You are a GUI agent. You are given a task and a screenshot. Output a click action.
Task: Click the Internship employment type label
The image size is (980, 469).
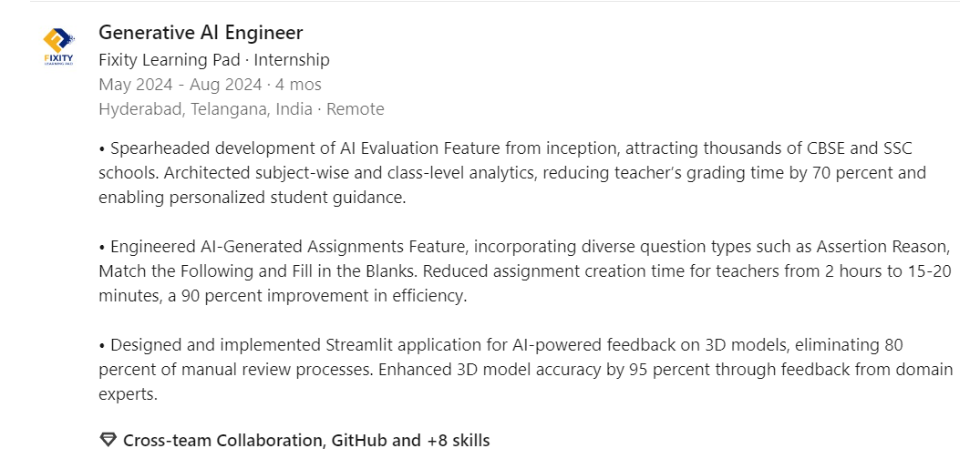click(x=292, y=60)
